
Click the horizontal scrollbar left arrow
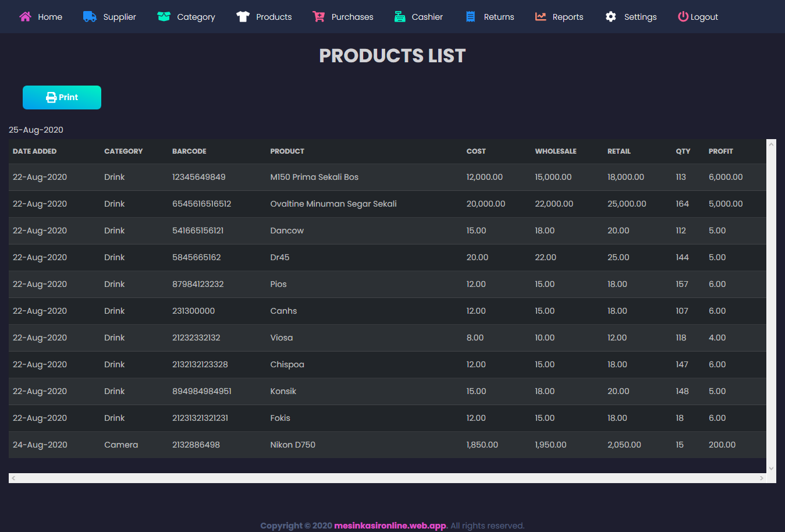point(13,478)
